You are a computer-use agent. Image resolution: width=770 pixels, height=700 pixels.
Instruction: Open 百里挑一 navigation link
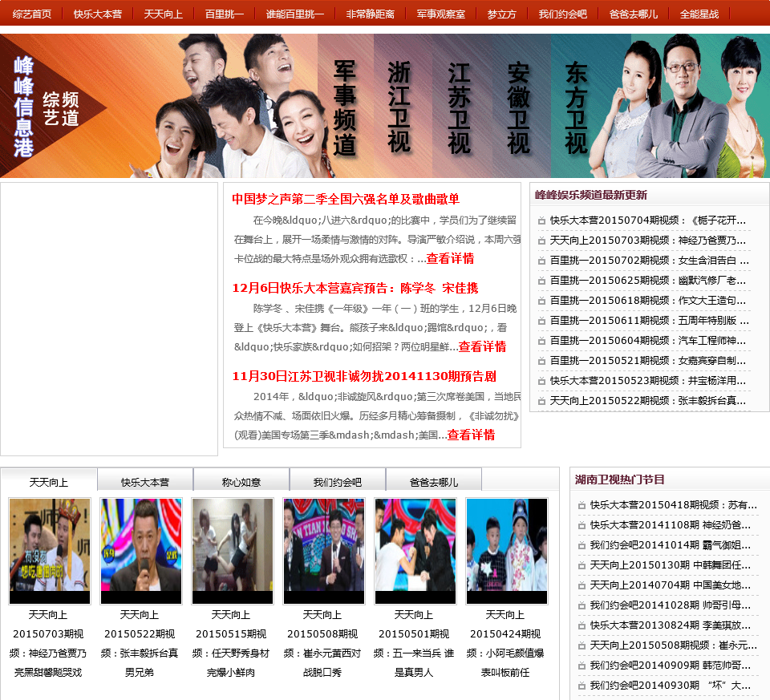(x=225, y=14)
